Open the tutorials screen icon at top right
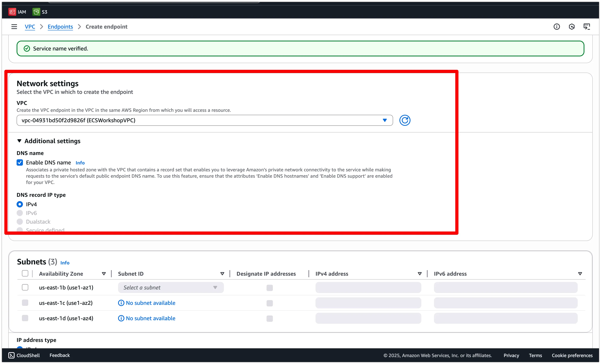The width and height of the screenshot is (601, 364). click(587, 27)
